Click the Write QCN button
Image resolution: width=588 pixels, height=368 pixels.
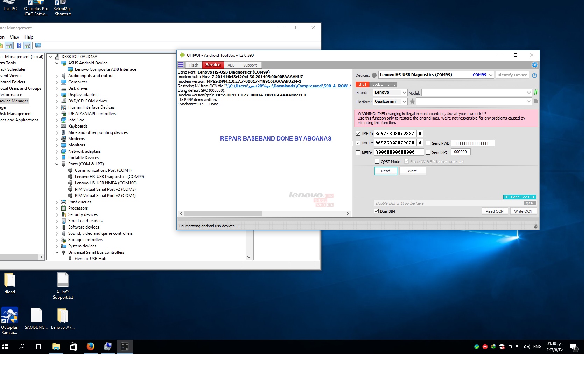[x=523, y=211]
